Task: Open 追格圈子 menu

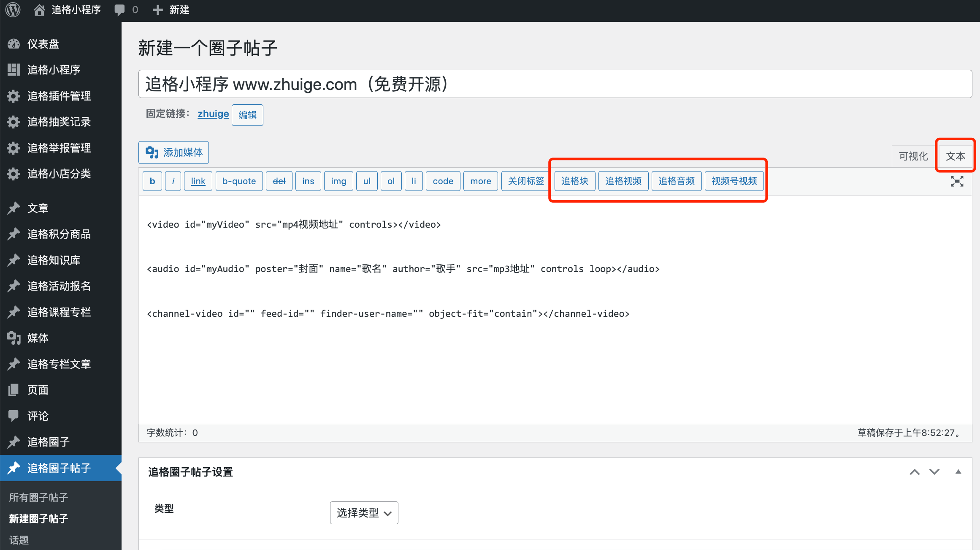Action: tap(61, 442)
